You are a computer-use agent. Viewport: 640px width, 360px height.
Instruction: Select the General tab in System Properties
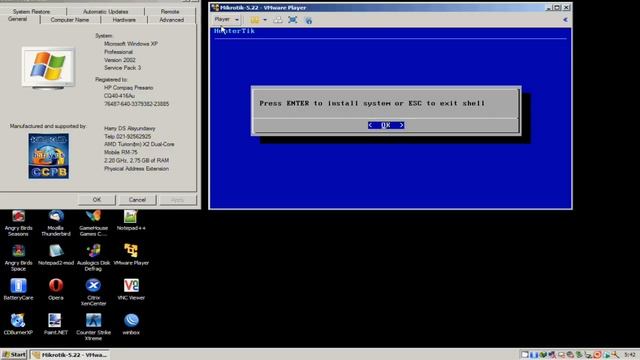(x=18, y=19)
